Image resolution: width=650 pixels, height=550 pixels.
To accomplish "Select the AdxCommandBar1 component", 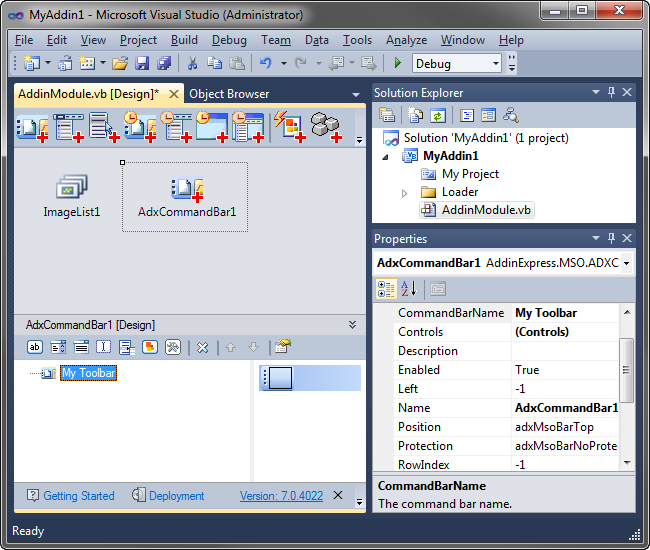I will point(185,197).
